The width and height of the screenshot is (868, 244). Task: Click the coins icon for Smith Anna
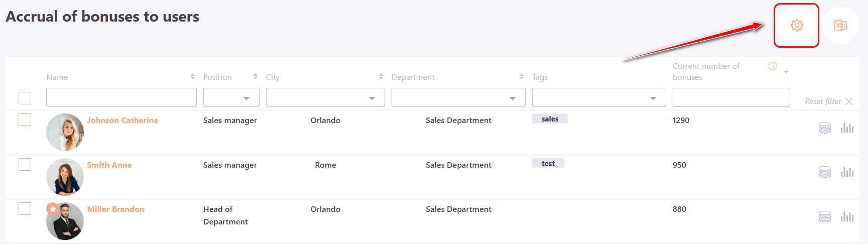tap(825, 172)
